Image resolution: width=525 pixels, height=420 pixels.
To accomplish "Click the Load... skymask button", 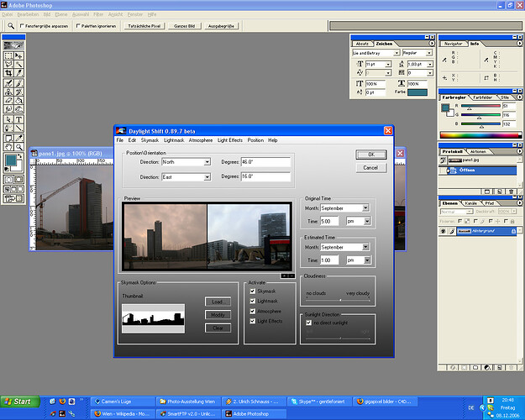I will coord(218,302).
